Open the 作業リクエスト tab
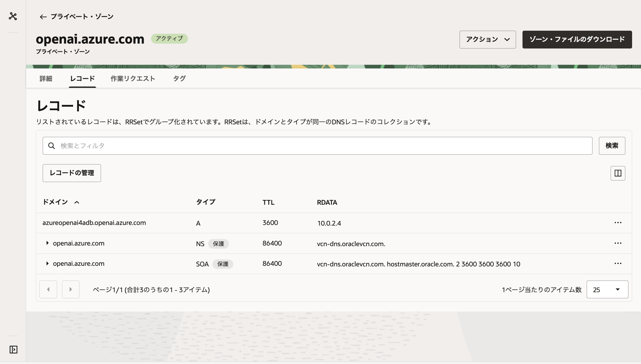This screenshot has height=364, width=641. tap(133, 79)
